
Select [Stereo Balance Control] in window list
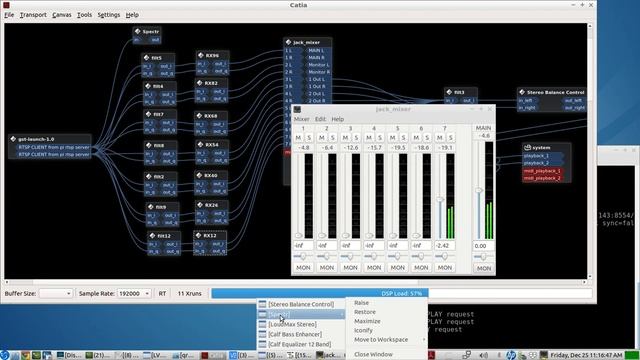301,304
